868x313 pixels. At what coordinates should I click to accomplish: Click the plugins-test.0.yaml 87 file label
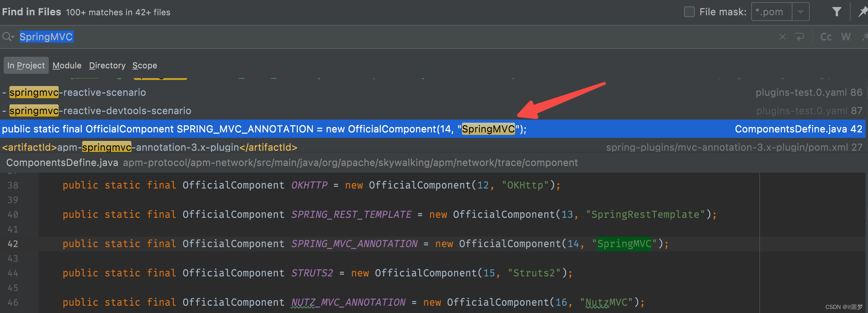tap(809, 110)
